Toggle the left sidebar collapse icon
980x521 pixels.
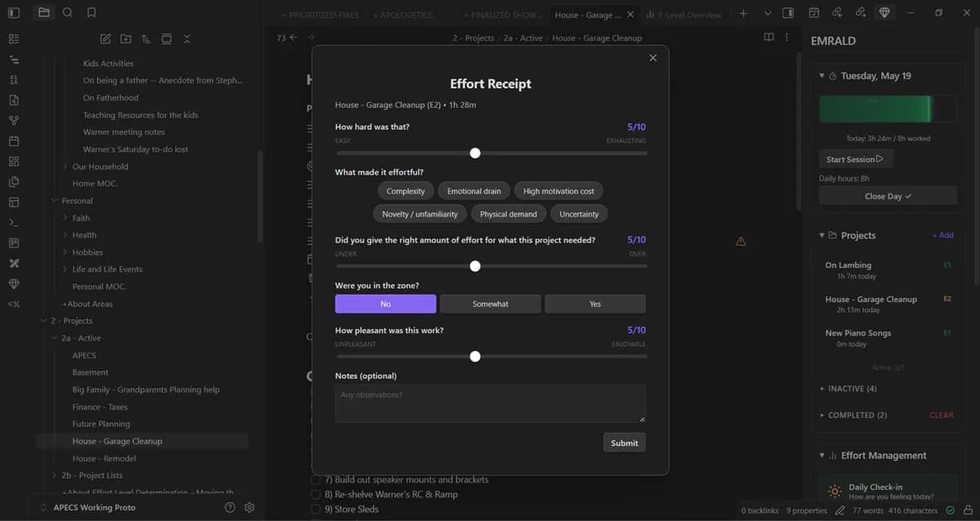pos(14,13)
